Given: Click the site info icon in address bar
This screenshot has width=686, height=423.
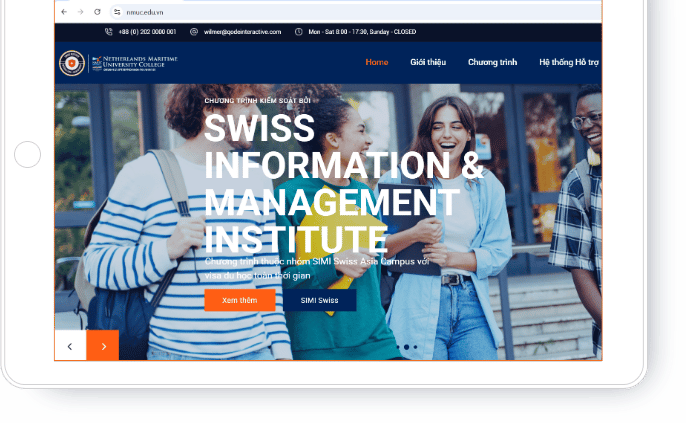Looking at the screenshot, I should (x=116, y=12).
